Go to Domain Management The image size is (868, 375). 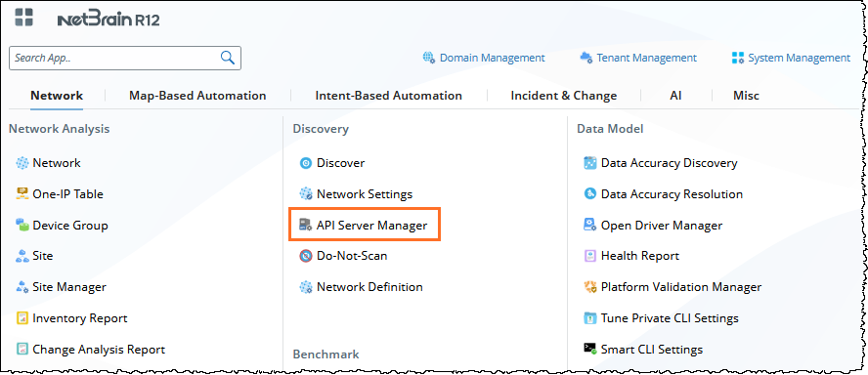(484, 58)
